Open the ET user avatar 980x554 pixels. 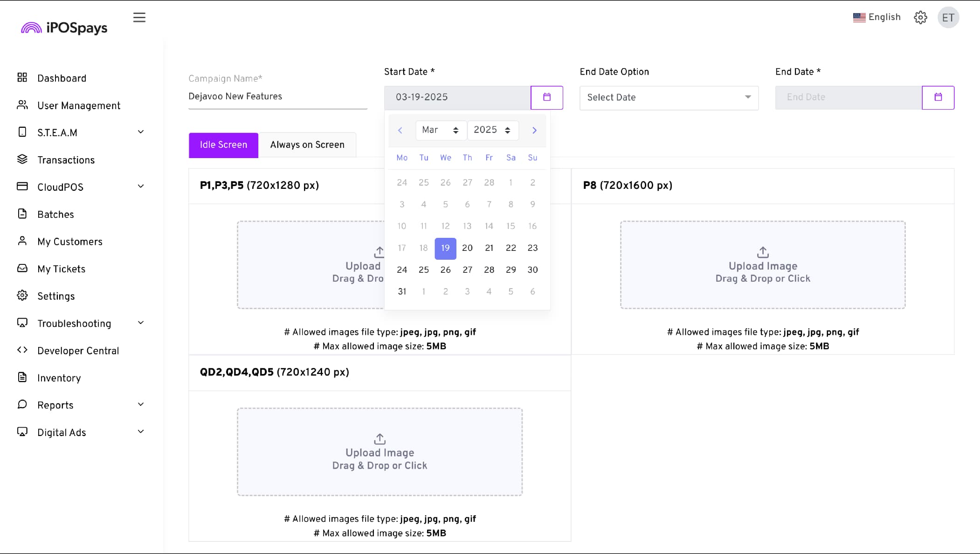948,18
